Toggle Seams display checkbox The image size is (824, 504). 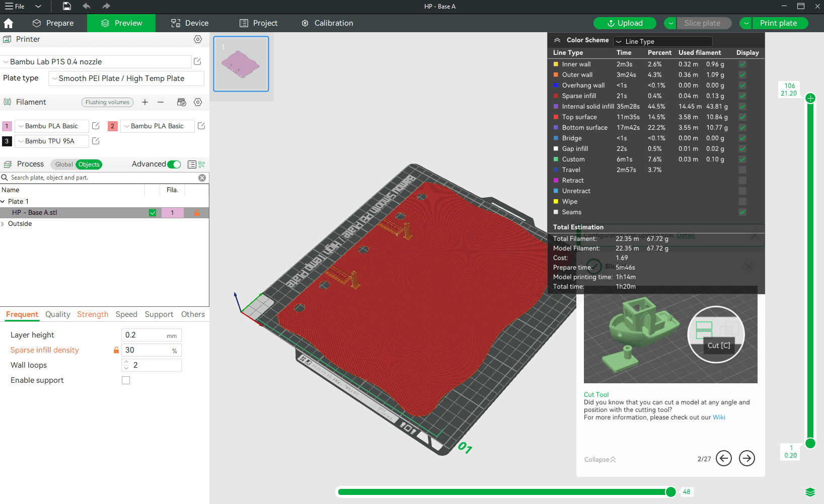point(742,212)
